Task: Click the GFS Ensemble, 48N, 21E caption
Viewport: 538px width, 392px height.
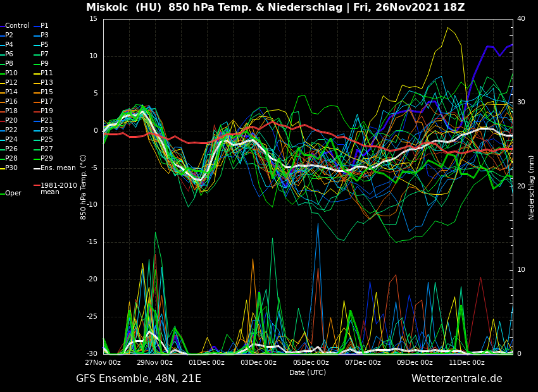Action: pos(139,379)
